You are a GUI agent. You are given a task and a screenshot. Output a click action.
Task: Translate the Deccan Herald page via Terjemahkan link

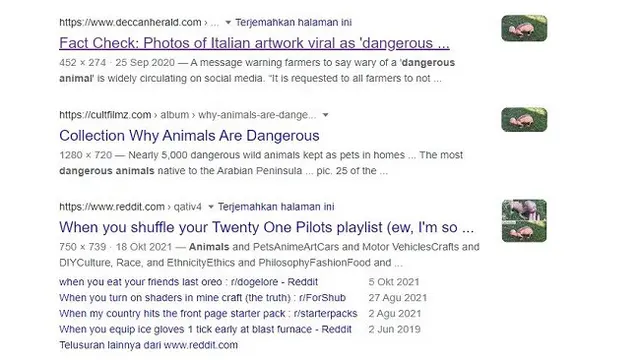293,22
